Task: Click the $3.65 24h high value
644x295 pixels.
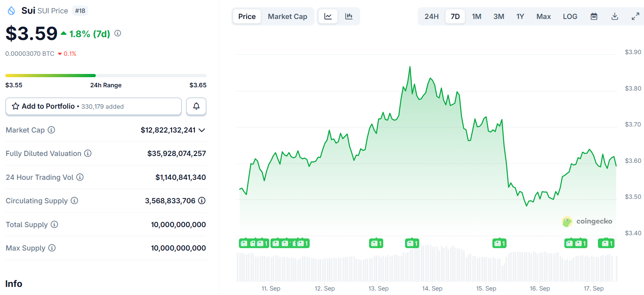Action: (198, 85)
